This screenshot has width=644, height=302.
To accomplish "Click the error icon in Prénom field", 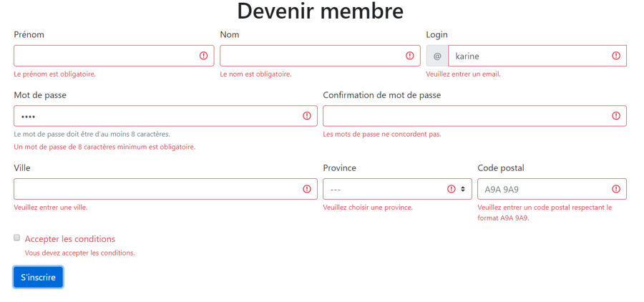I will click(203, 56).
